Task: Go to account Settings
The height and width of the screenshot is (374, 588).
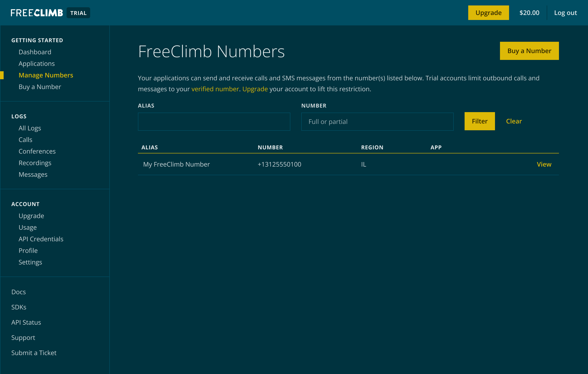Action: pos(30,262)
